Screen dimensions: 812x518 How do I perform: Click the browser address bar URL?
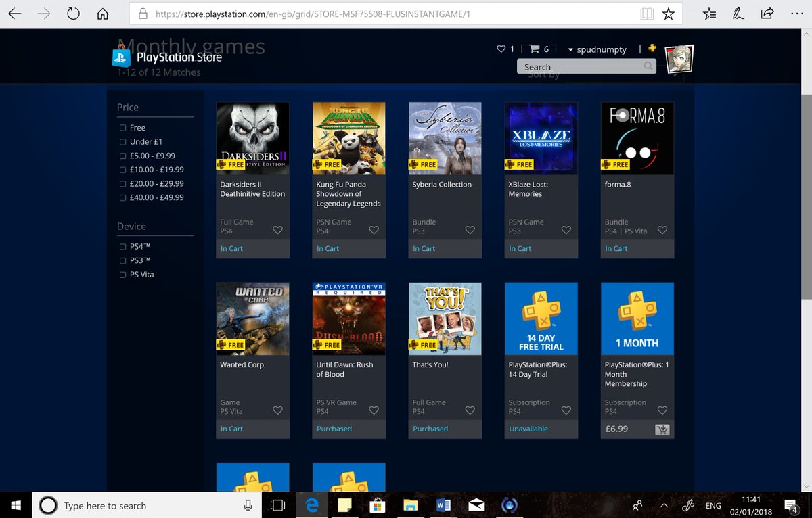pyautogui.click(x=313, y=14)
